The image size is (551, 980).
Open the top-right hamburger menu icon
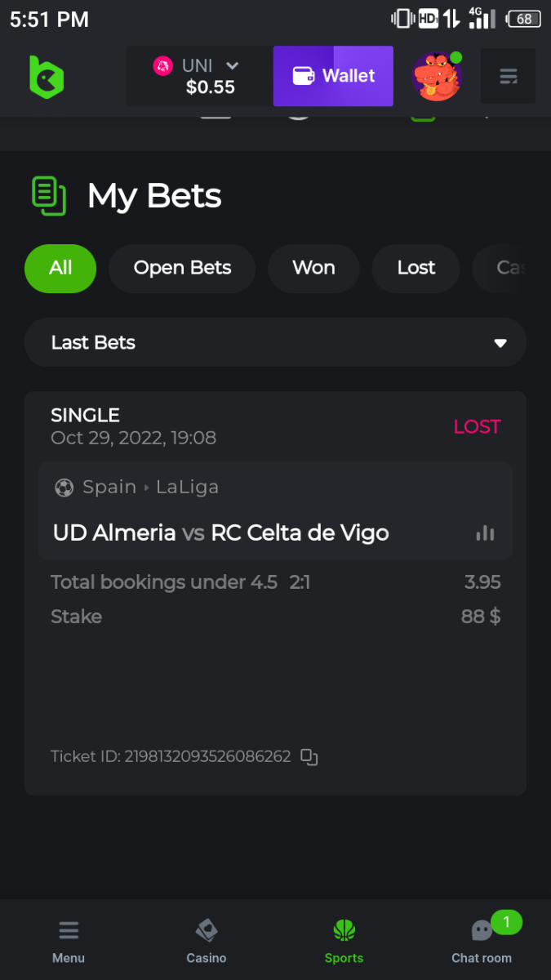[x=508, y=77]
